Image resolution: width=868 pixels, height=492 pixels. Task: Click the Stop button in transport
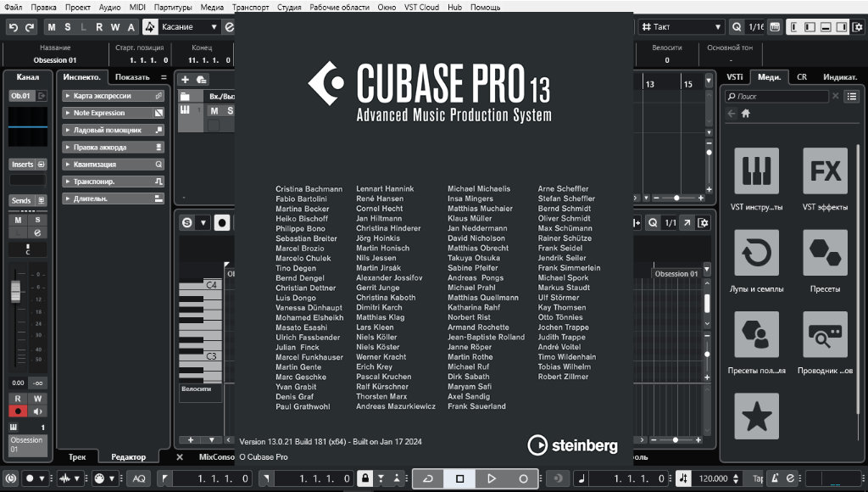[x=459, y=478]
